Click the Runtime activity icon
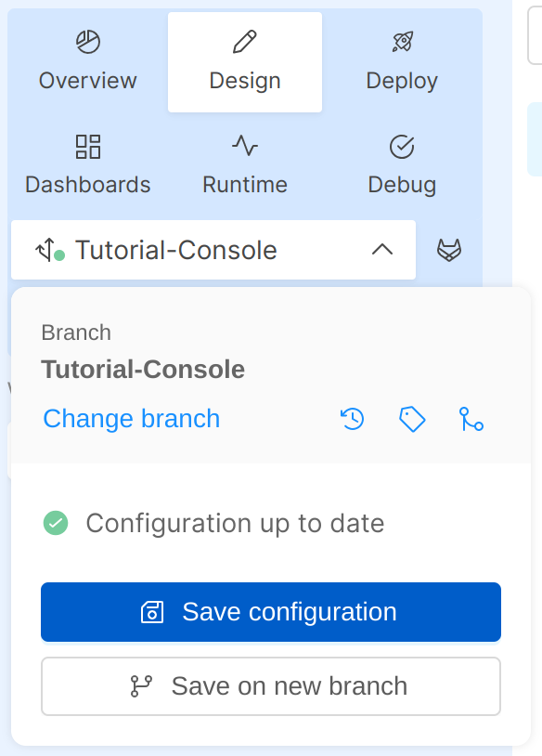 (x=244, y=146)
